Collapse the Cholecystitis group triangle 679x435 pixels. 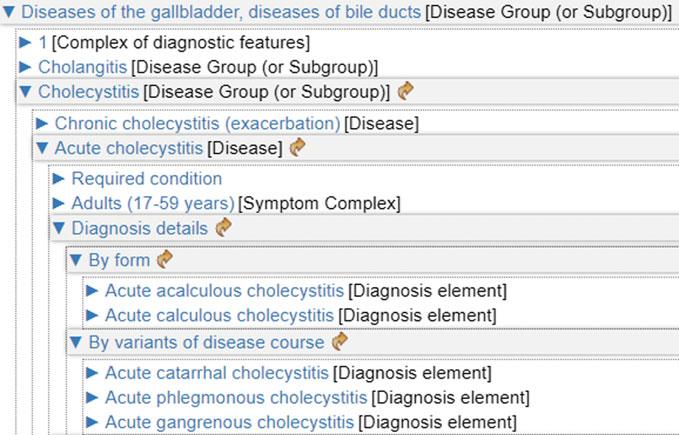pos(27,92)
